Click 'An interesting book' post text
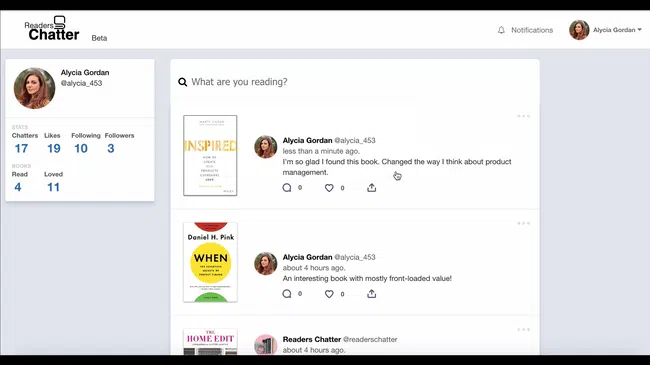 pyautogui.click(x=367, y=278)
